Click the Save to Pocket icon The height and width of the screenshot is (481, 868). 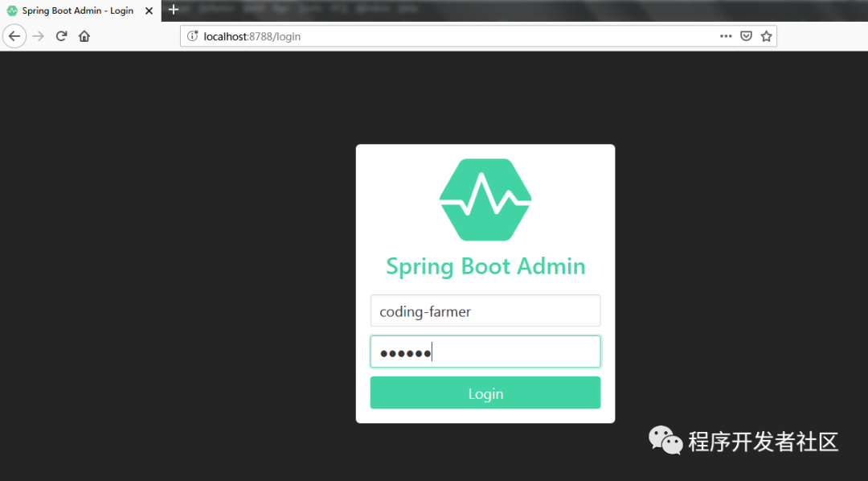pyautogui.click(x=746, y=36)
